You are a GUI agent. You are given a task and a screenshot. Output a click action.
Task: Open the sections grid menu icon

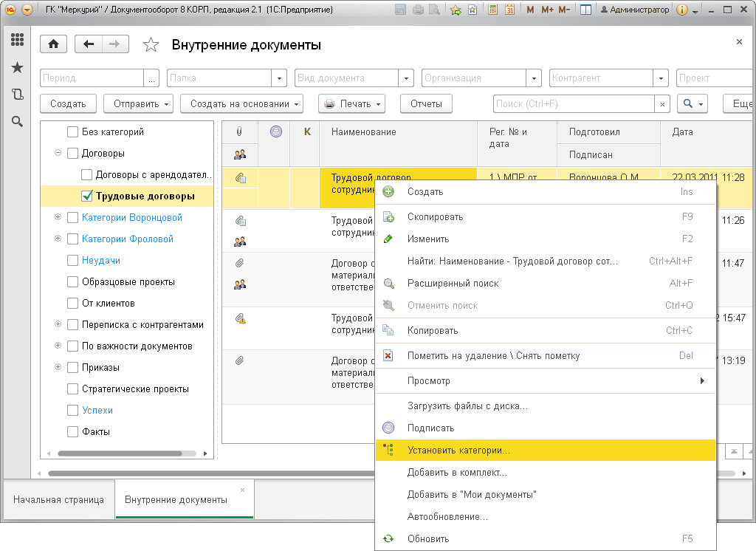point(18,40)
